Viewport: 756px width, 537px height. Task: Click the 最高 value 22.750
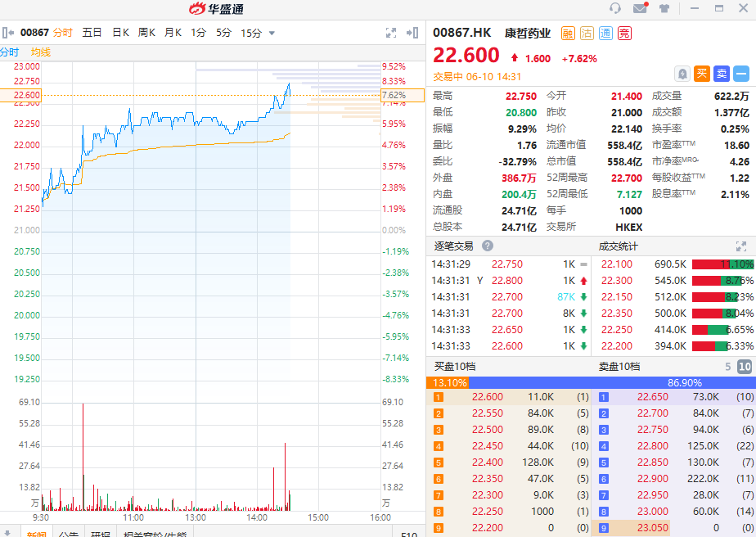(520, 97)
